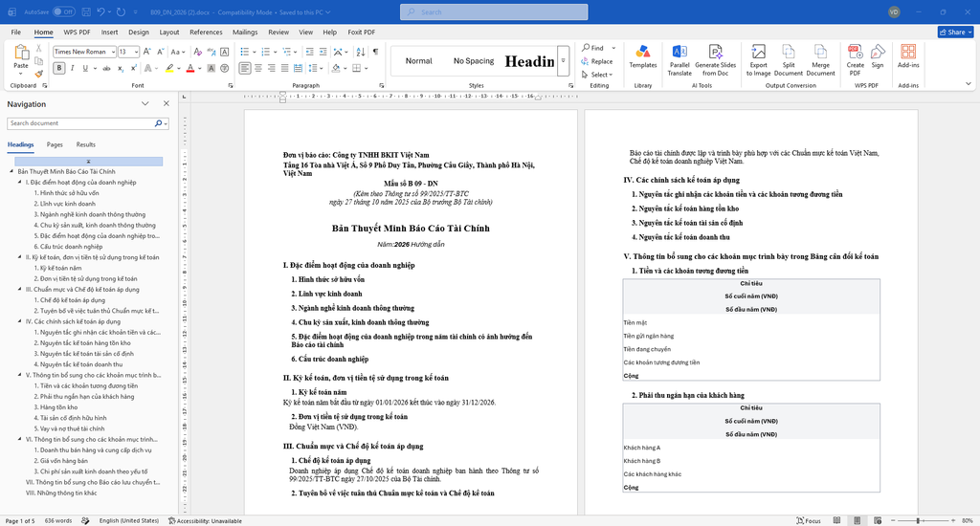Click the Cut scissors icon
980x526 pixels.
point(38,48)
